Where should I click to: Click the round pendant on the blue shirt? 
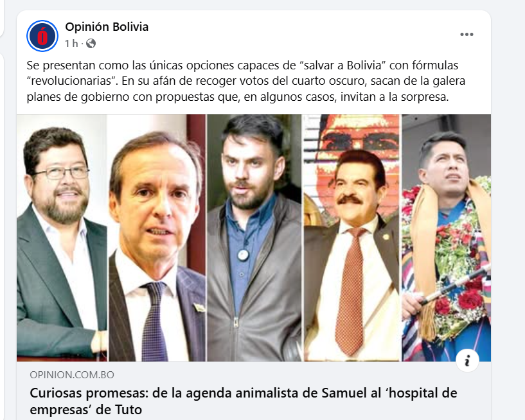tap(243, 256)
